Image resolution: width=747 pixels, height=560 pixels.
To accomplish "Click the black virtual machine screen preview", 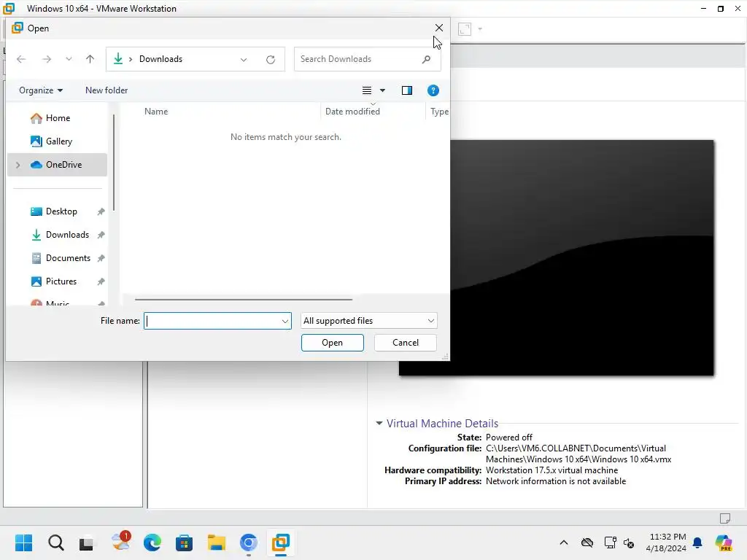I will tap(581, 257).
